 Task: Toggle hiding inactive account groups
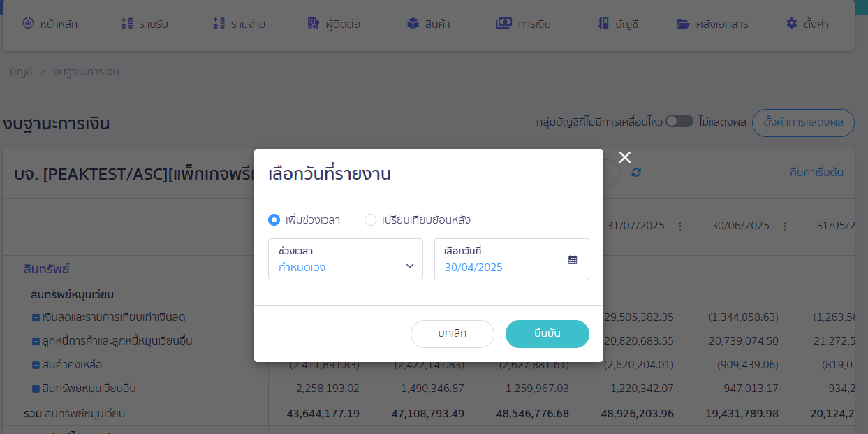point(678,120)
